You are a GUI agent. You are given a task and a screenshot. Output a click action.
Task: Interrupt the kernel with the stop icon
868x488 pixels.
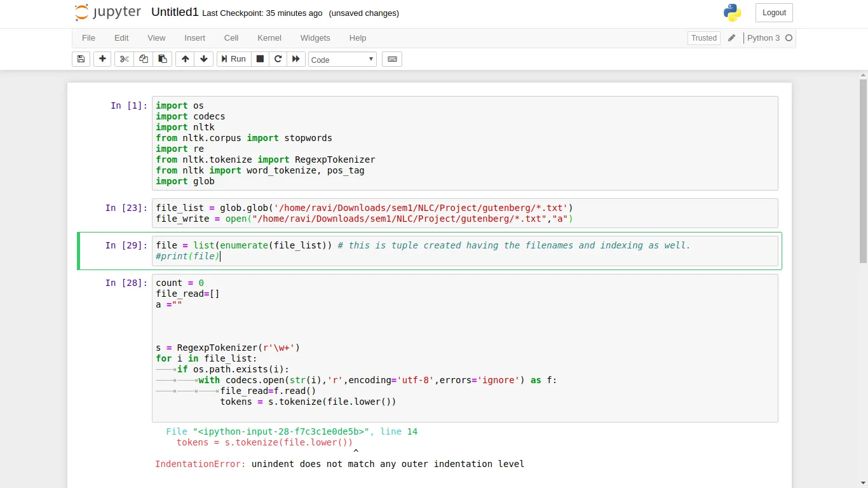point(260,59)
